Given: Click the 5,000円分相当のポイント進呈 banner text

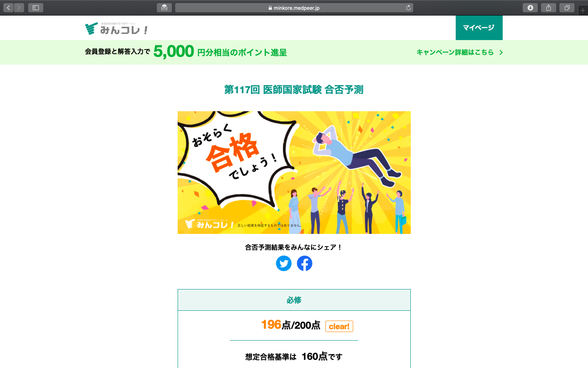Looking at the screenshot, I should point(220,52).
